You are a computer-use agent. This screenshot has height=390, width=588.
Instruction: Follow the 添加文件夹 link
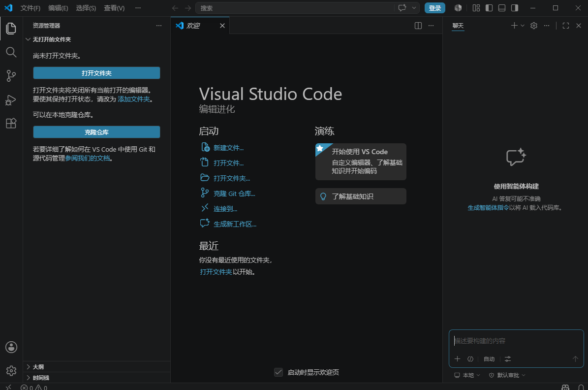[134, 99]
